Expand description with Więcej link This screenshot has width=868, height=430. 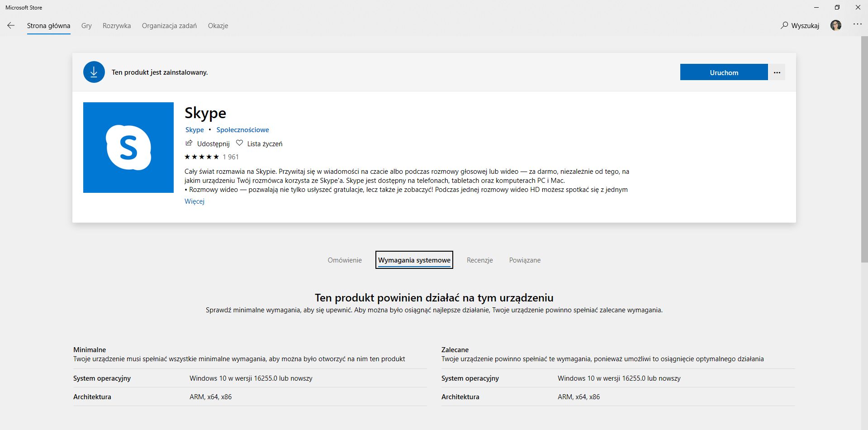pyautogui.click(x=194, y=201)
